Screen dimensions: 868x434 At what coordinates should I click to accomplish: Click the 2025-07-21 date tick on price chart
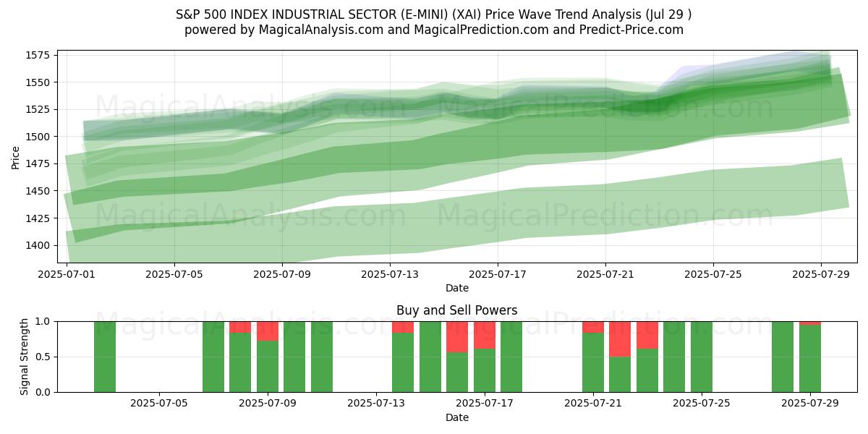click(605, 274)
